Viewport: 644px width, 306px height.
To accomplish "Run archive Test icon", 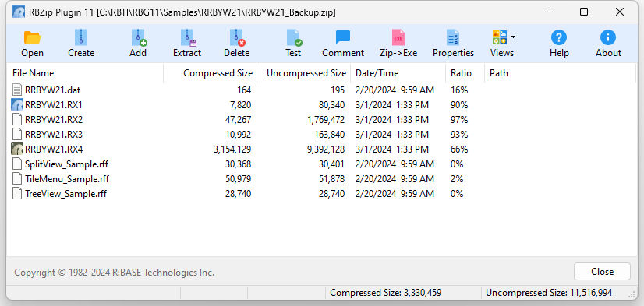I will pyautogui.click(x=294, y=37).
